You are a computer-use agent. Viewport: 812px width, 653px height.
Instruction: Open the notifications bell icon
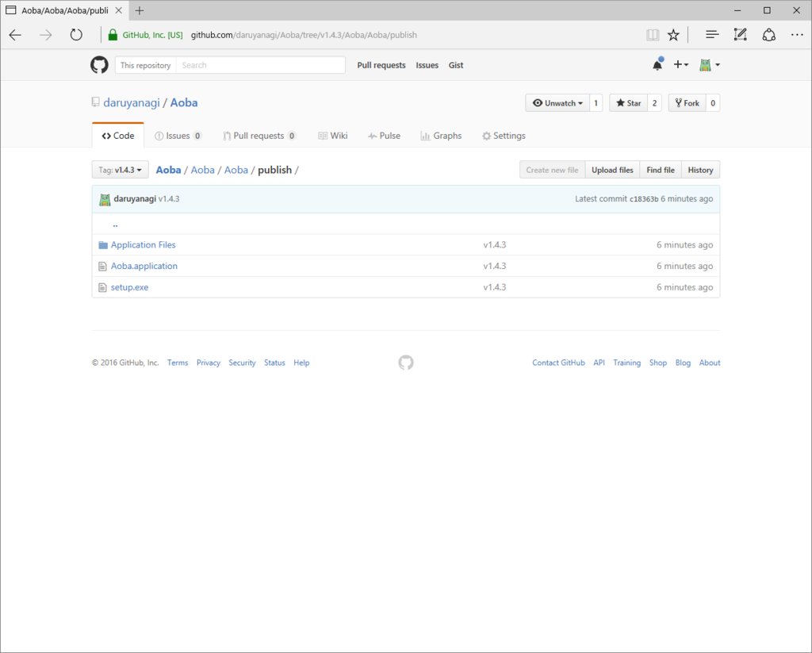pyautogui.click(x=657, y=64)
